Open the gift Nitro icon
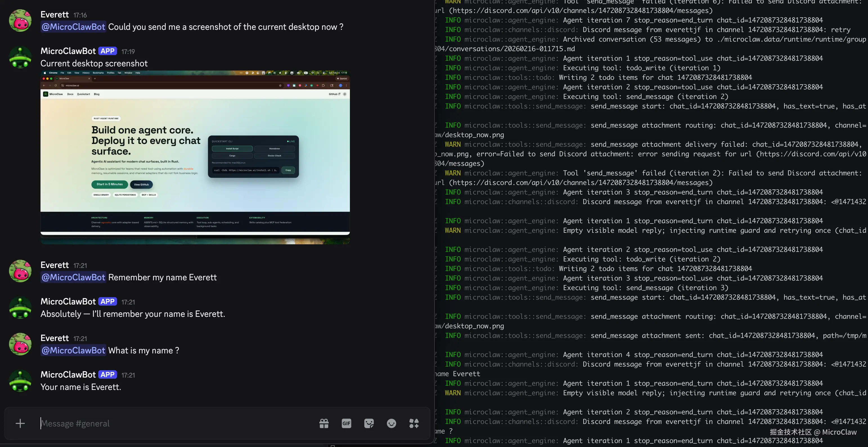This screenshot has width=868, height=447. tap(324, 423)
